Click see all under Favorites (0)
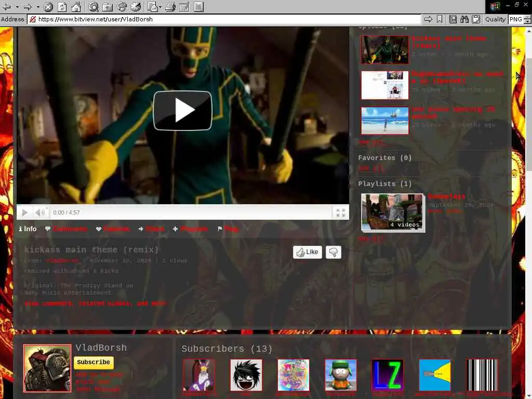The height and width of the screenshot is (399, 532). (x=371, y=168)
